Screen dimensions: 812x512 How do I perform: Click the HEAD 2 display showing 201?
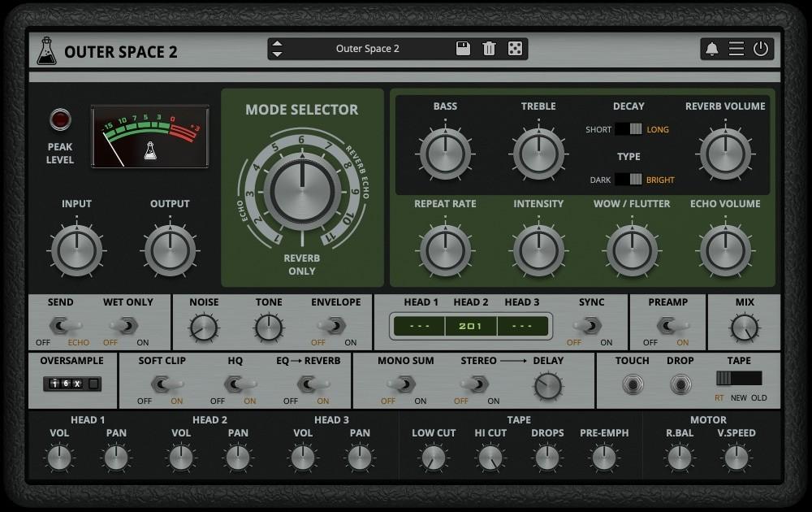point(471,325)
